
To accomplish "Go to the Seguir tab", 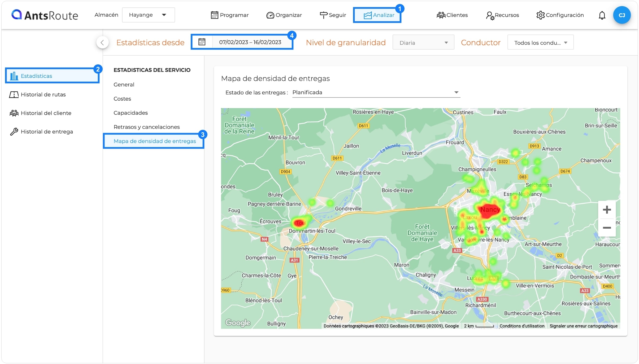I will [333, 15].
